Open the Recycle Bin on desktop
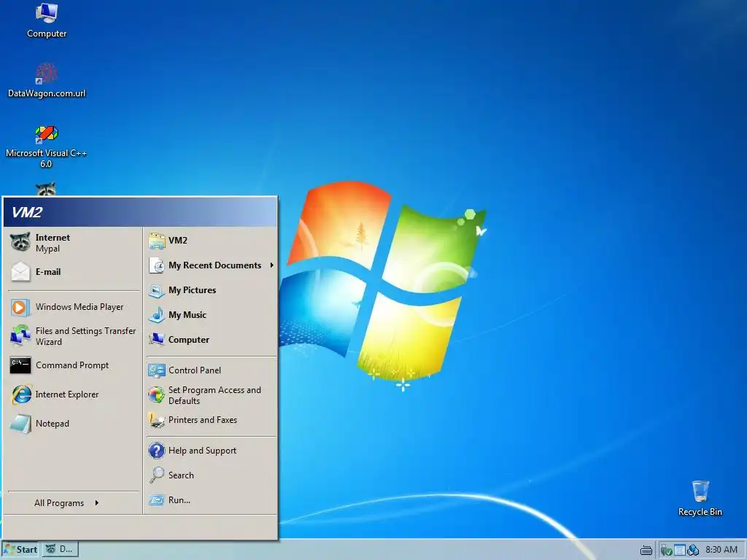Viewport: 747px width, 560px height. (x=700, y=498)
